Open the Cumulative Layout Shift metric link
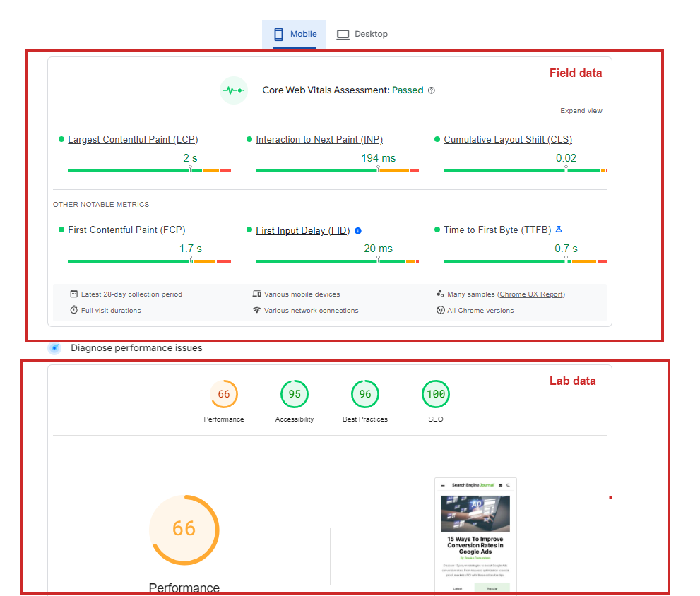Viewport: 700px width, 596px height. coord(506,139)
